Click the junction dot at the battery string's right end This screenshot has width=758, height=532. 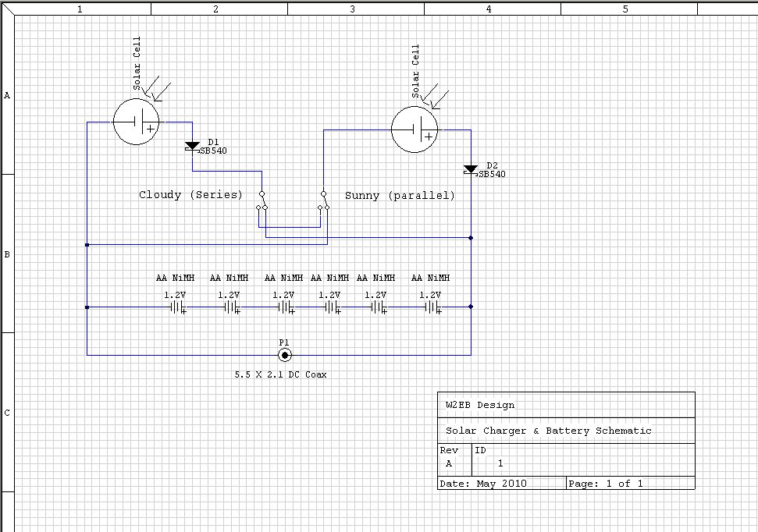(471, 307)
